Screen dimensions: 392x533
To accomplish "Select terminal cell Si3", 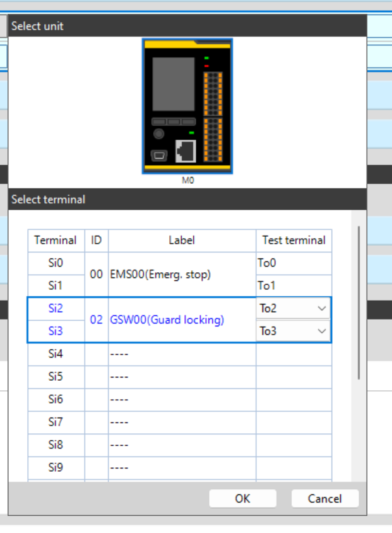I will (x=56, y=331).
